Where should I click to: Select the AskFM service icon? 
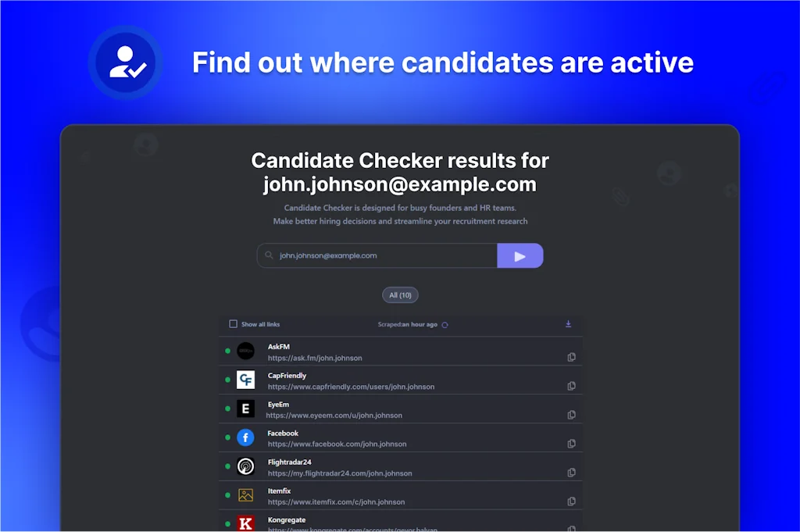coord(245,351)
